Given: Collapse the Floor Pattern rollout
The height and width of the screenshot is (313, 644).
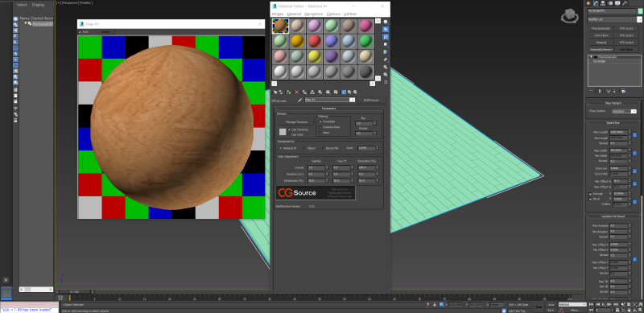Looking at the screenshot, I should click(x=613, y=103).
